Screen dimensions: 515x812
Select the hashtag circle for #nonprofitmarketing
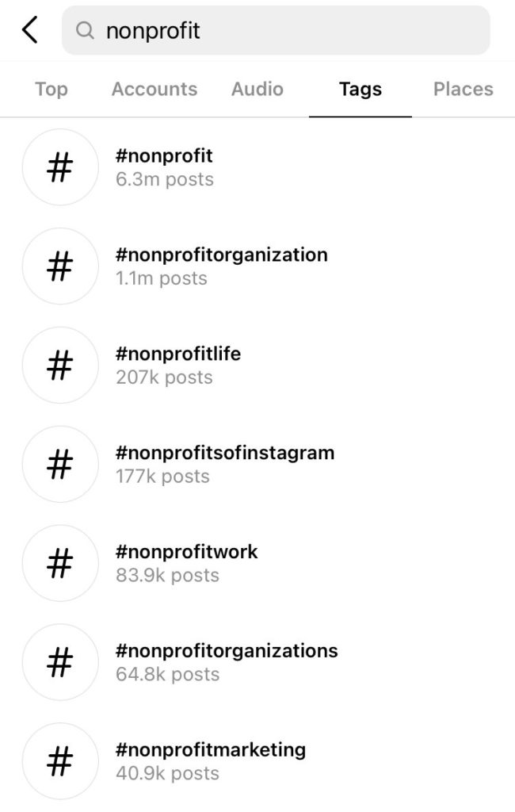pyautogui.click(x=60, y=761)
